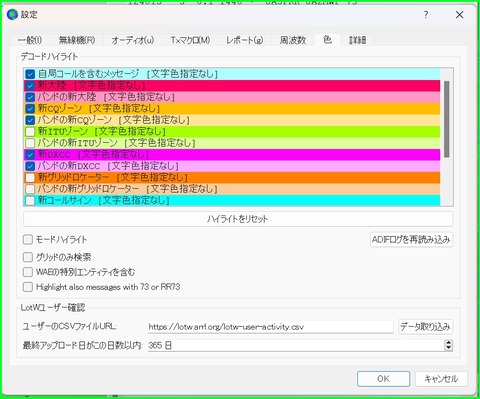Toggle the 新DXCC checkbox

tap(30, 155)
